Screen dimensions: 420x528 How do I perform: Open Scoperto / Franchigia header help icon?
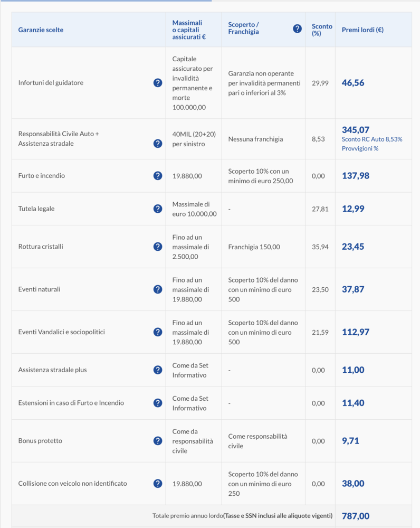[x=297, y=29]
